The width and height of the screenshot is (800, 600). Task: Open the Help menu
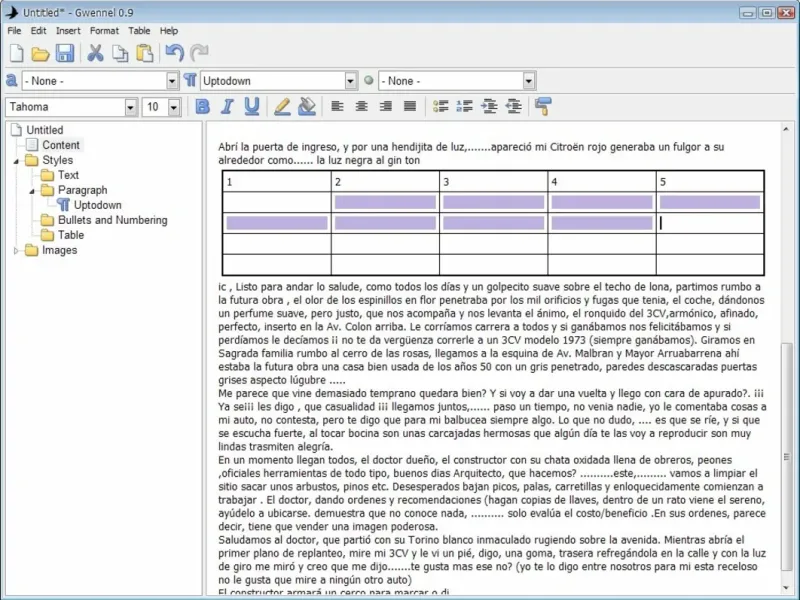pos(169,31)
